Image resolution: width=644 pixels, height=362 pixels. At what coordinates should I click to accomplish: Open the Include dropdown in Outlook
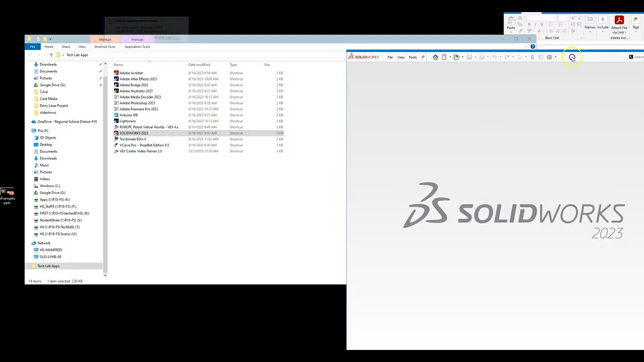[x=603, y=24]
